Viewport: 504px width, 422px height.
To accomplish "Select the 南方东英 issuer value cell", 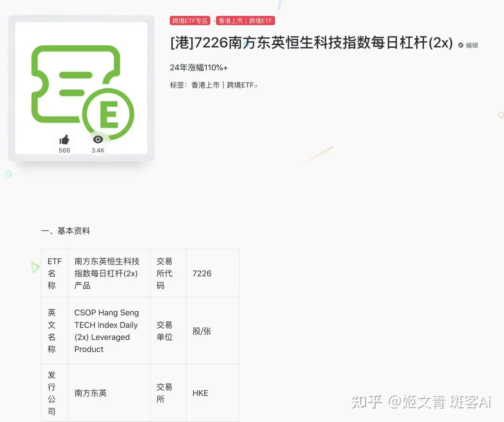I will 109,393.
